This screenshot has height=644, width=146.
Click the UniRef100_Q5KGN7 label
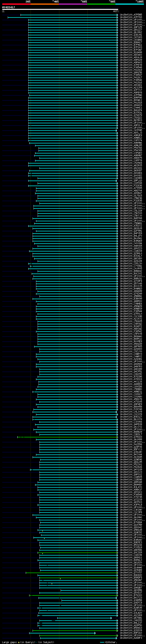click(131, 580)
